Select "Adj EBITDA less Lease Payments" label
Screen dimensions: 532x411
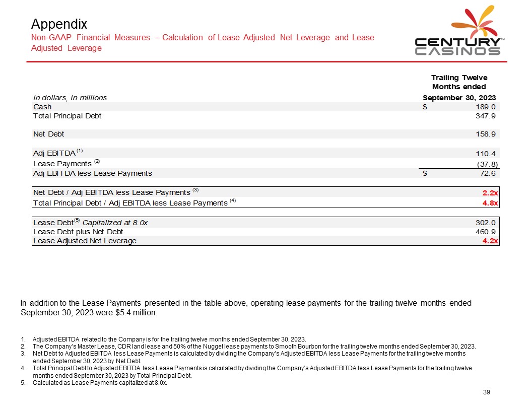pos(93,173)
